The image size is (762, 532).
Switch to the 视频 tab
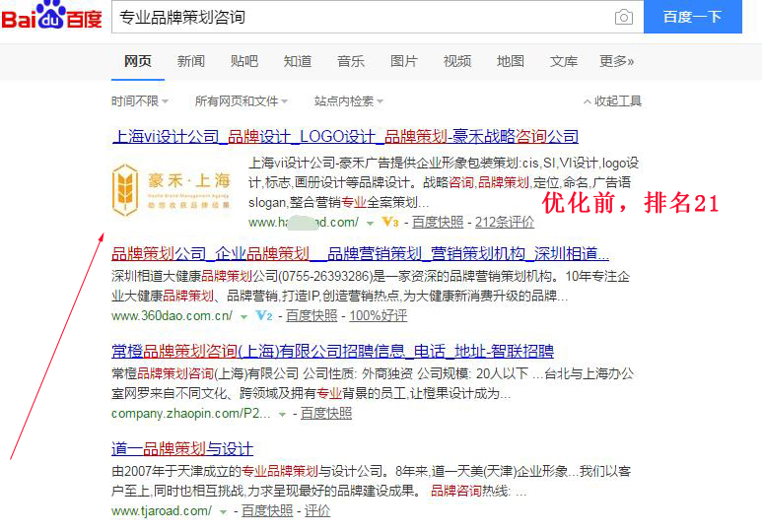point(457,61)
